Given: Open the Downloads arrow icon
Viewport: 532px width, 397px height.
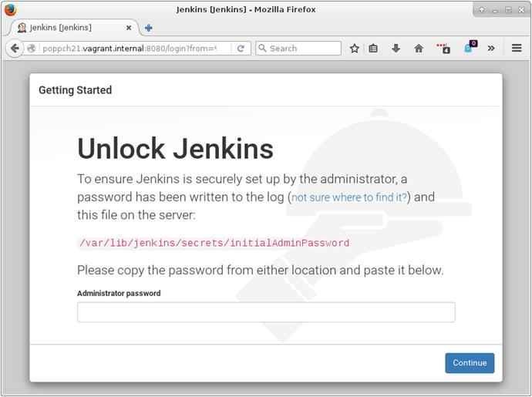Looking at the screenshot, I should point(396,48).
